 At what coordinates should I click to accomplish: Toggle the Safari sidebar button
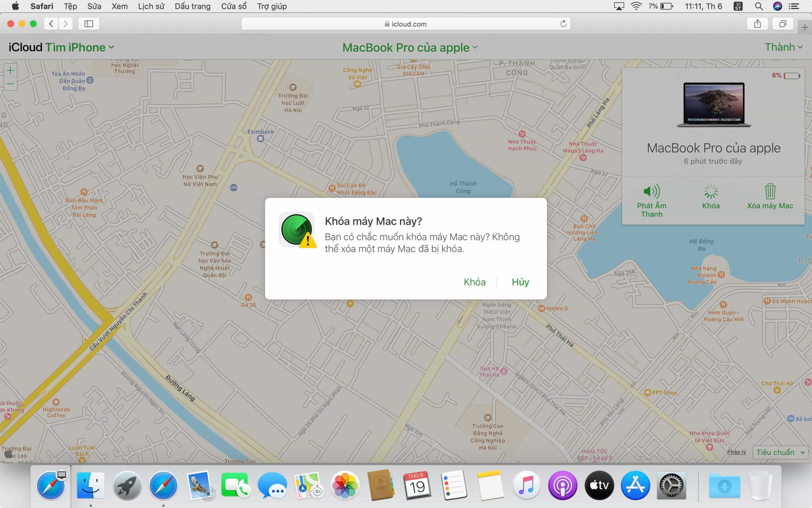coord(88,23)
